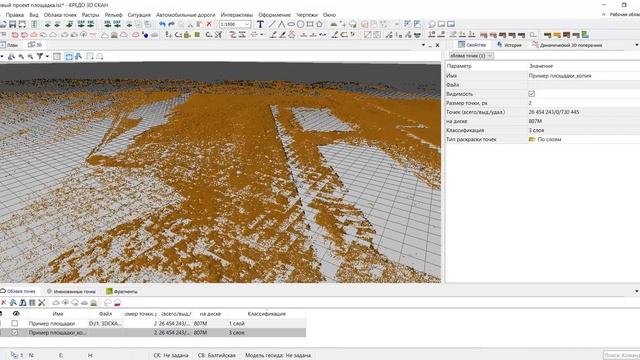The height and width of the screenshot is (360, 640).
Task: Select the Text tool (T icon)
Action: click(260, 24)
